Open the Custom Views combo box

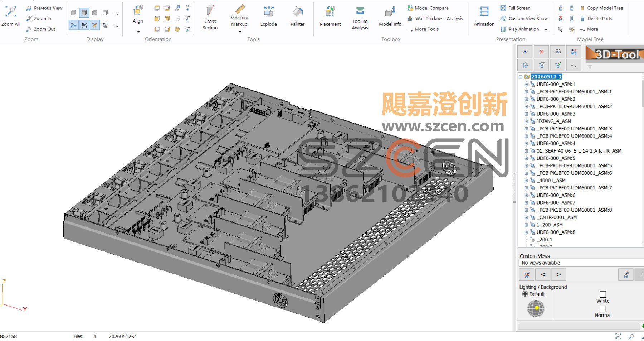tap(581, 263)
